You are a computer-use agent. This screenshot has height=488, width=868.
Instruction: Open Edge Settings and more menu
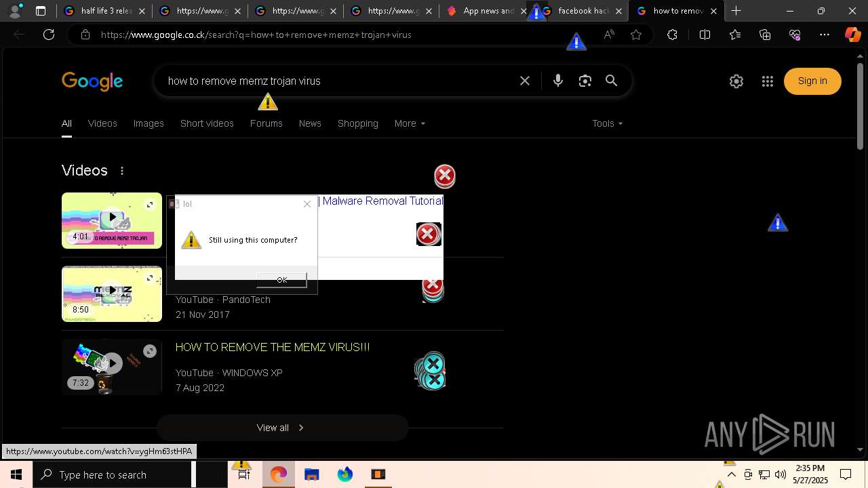pyautogui.click(x=825, y=35)
